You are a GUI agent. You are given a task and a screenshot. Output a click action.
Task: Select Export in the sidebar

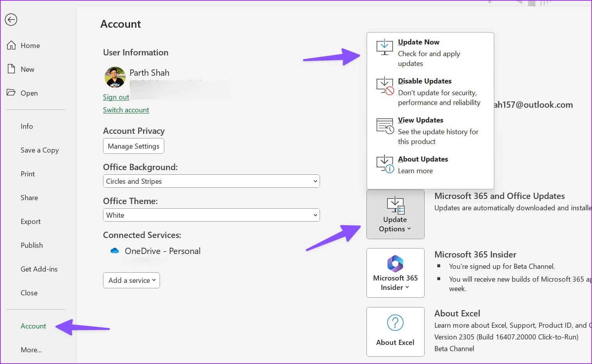click(30, 222)
